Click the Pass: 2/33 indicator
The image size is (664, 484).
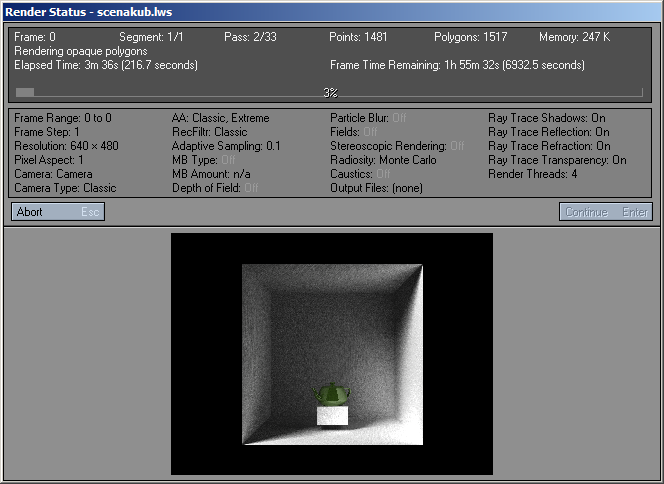pyautogui.click(x=250, y=37)
